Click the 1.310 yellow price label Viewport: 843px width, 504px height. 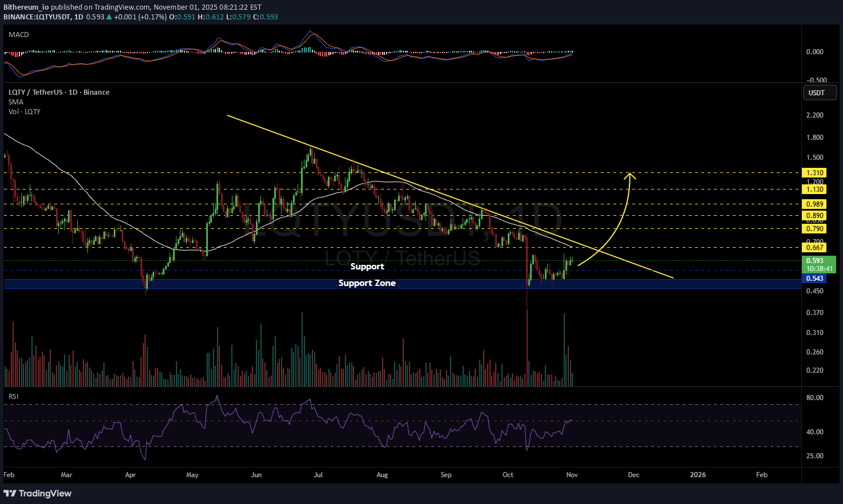tap(814, 173)
